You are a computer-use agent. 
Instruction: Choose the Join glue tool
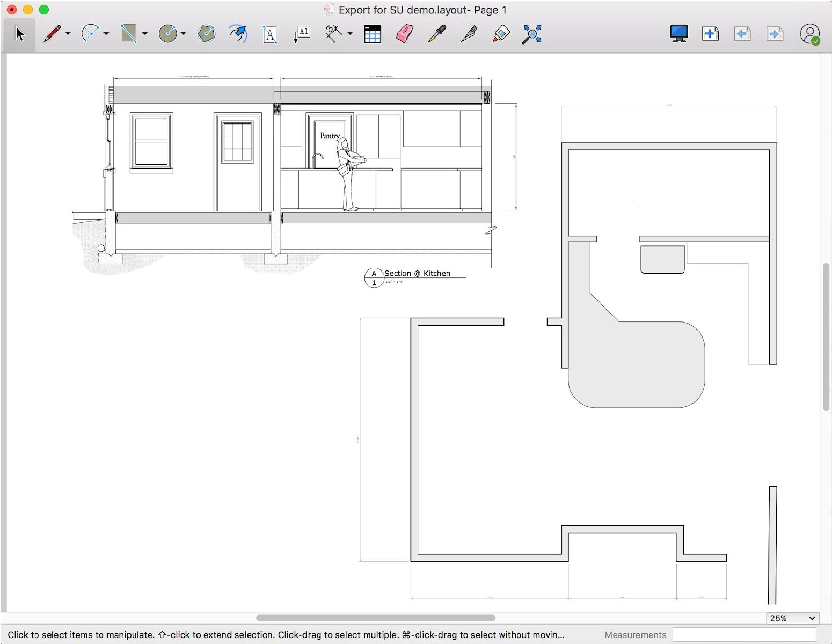click(500, 34)
